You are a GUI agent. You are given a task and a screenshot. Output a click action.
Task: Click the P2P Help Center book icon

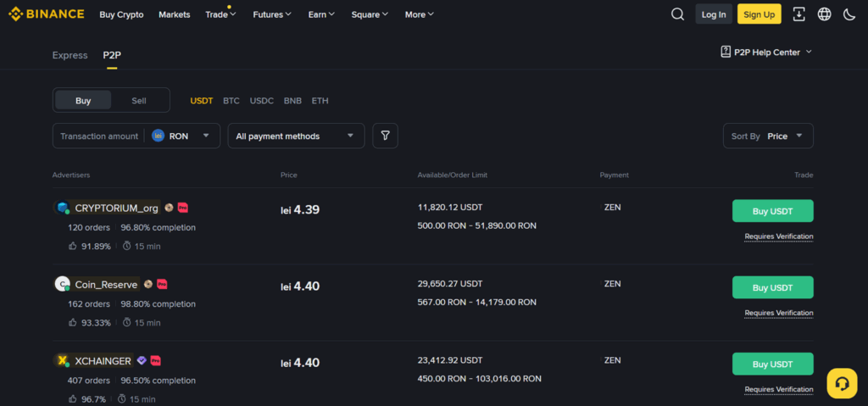click(x=726, y=52)
